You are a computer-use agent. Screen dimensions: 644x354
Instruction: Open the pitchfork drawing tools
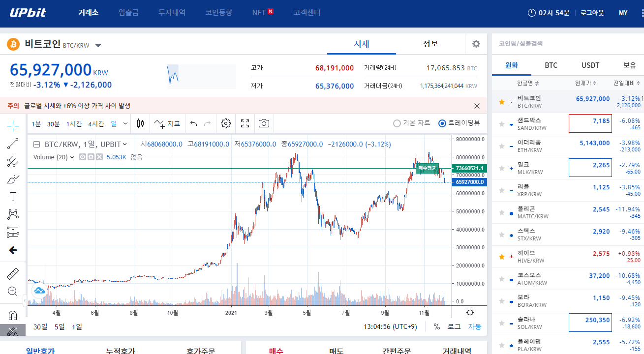tap(13, 161)
